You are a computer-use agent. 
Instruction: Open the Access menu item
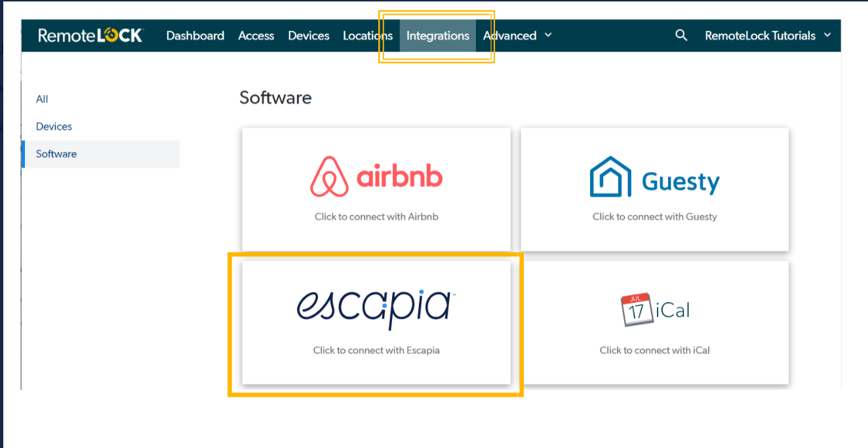tap(256, 35)
